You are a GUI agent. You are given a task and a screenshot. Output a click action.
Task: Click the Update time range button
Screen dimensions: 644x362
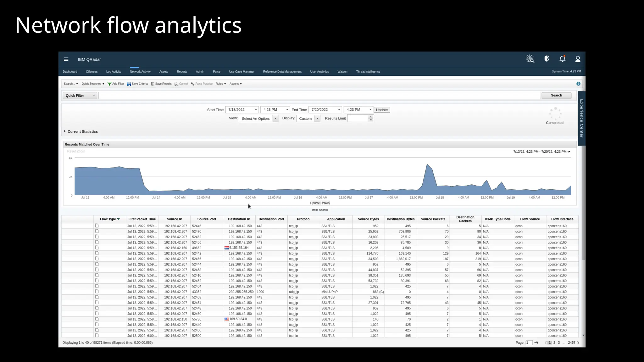click(x=382, y=110)
